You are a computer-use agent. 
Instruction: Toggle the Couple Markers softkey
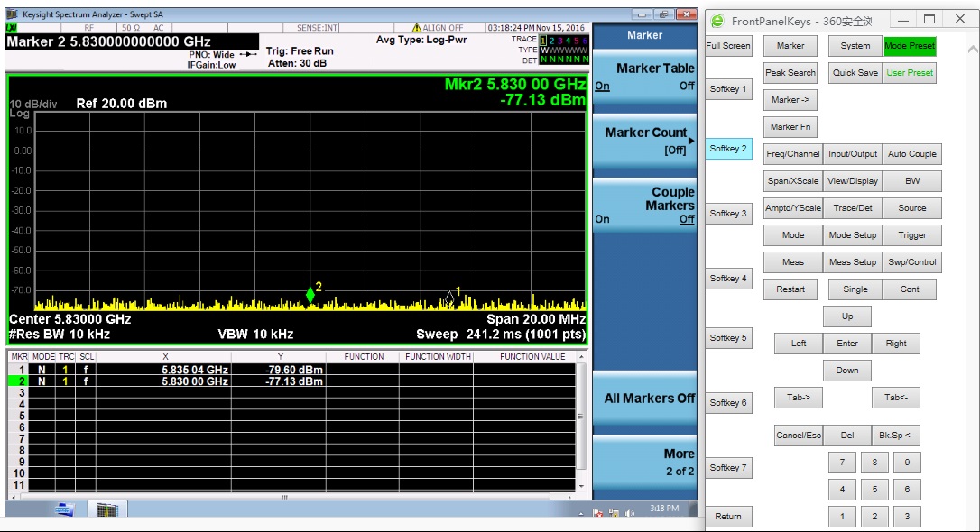click(644, 206)
